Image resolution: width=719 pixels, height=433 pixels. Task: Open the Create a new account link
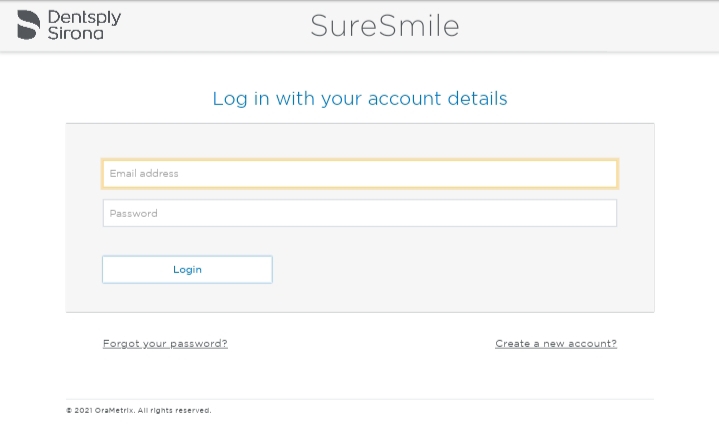(x=556, y=344)
